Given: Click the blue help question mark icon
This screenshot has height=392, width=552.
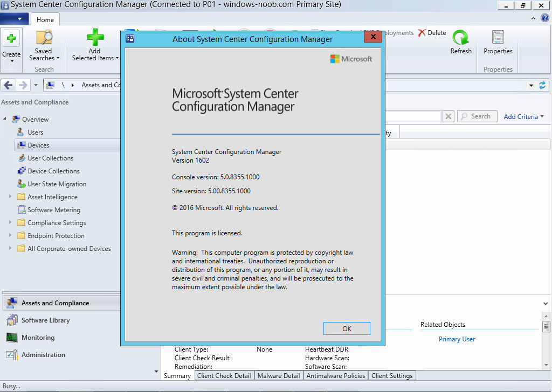Looking at the screenshot, I should 545,18.
